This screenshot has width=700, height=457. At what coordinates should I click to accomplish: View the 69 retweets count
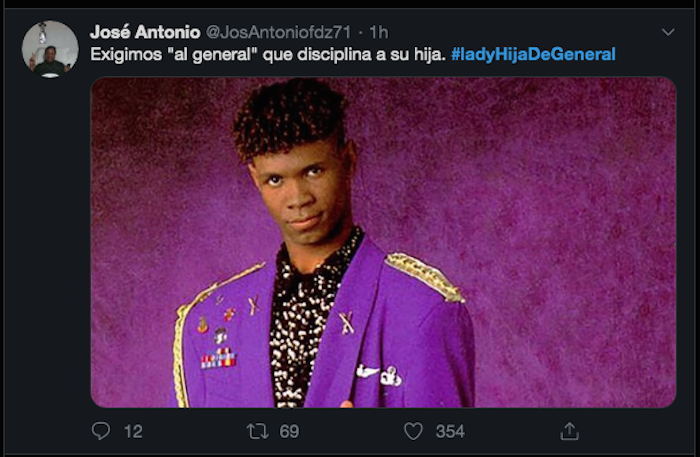point(289,431)
